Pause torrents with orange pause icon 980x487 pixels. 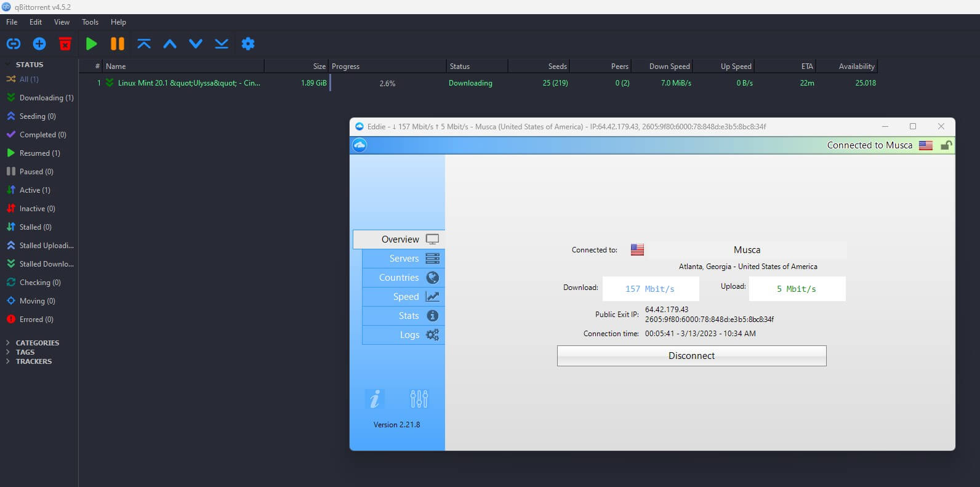(117, 44)
